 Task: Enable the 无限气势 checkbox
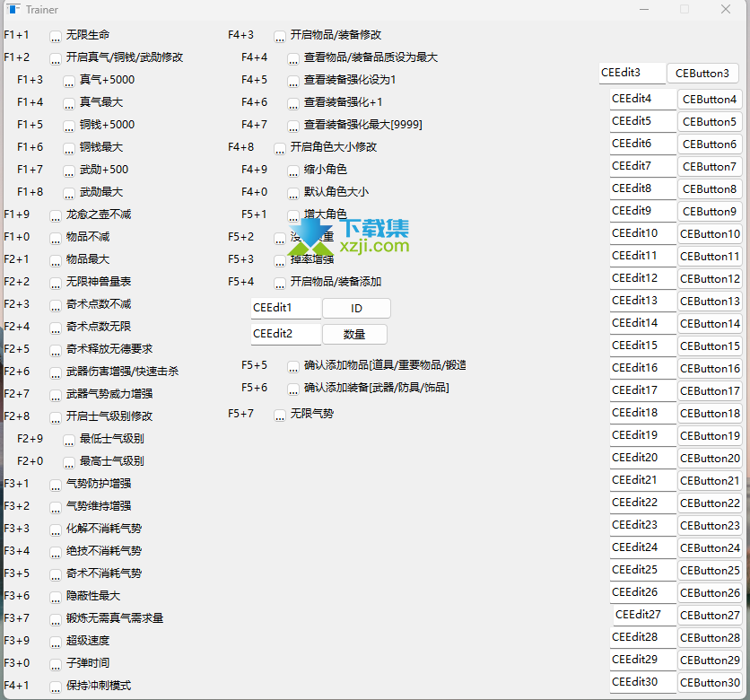click(x=280, y=415)
